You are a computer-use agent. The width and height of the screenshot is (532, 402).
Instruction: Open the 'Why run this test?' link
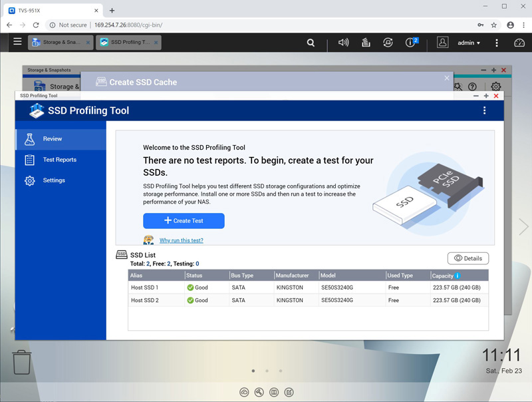(181, 240)
